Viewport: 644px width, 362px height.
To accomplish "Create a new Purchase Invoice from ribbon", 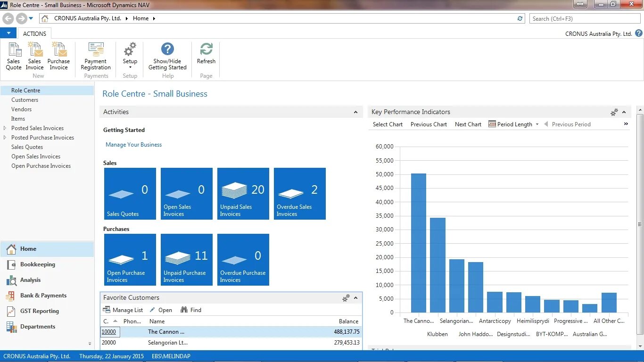I will (58, 56).
